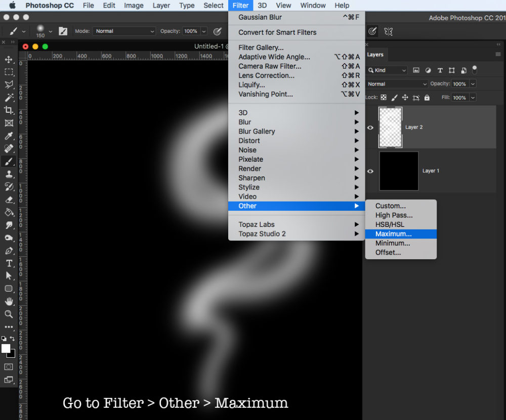Select the Rectangular Marquee tool
The width and height of the screenshot is (506, 420).
tap(9, 72)
